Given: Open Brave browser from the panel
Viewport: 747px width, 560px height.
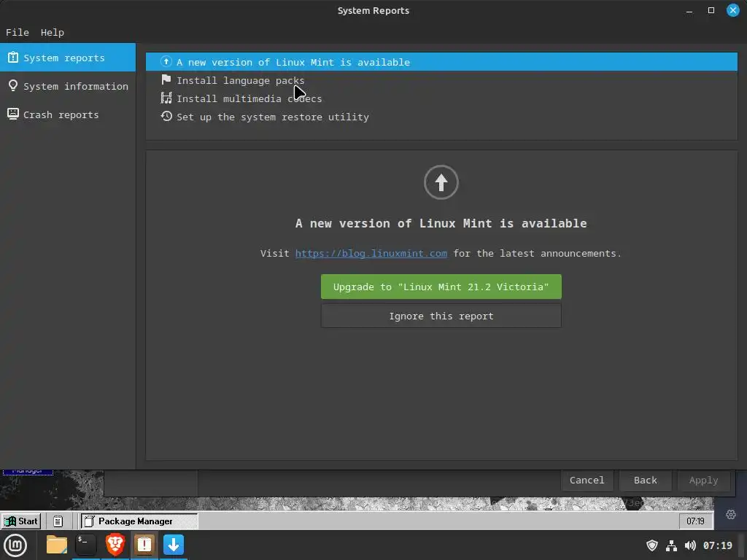Looking at the screenshot, I should coord(115,545).
